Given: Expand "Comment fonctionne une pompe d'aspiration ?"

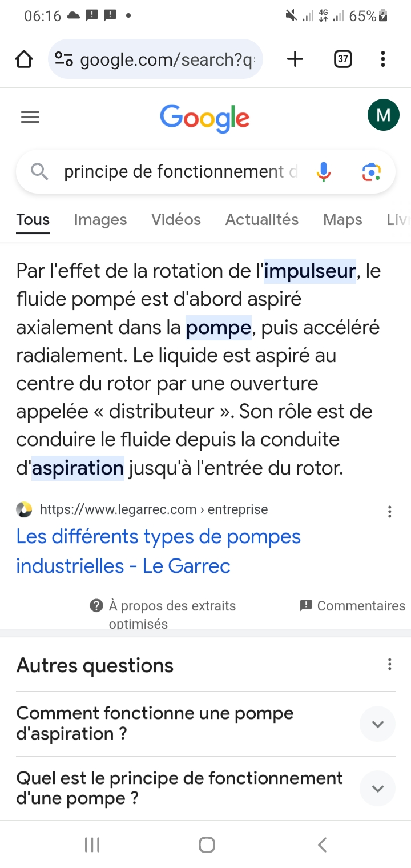Looking at the screenshot, I should click(377, 724).
